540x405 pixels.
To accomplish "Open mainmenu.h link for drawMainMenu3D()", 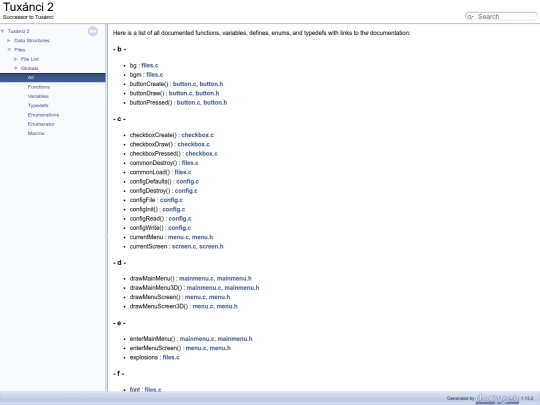I will (242, 288).
